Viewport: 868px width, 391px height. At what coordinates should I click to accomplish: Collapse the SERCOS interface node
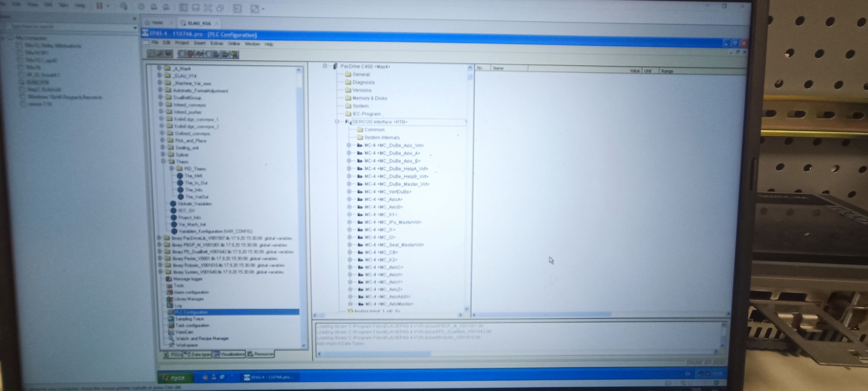click(x=337, y=121)
